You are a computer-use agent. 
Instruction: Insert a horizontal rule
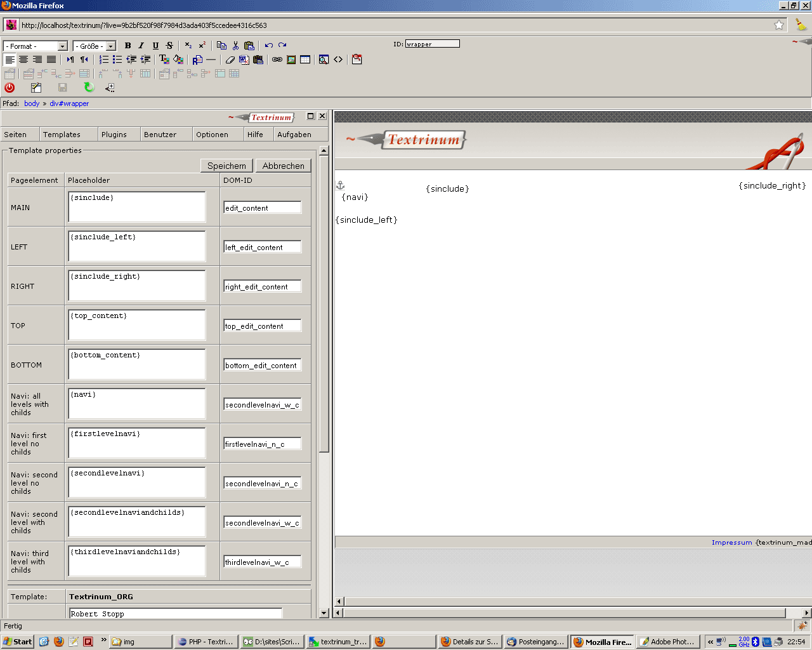pos(211,60)
